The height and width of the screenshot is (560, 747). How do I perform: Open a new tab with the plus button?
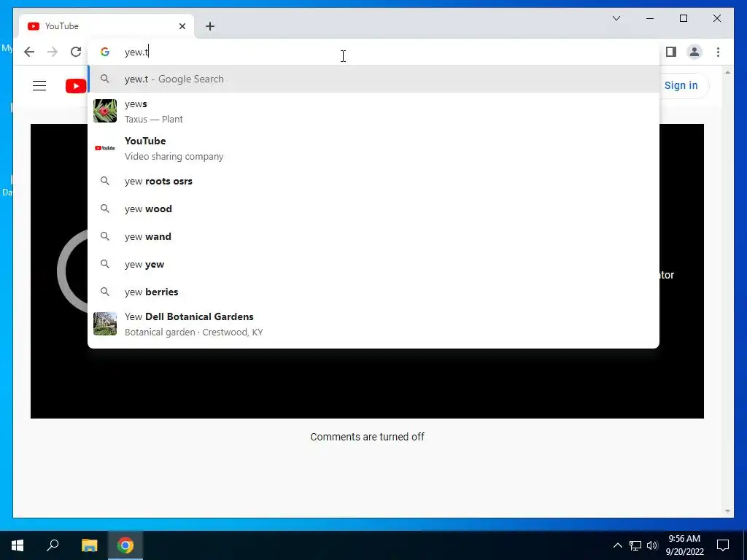210,26
